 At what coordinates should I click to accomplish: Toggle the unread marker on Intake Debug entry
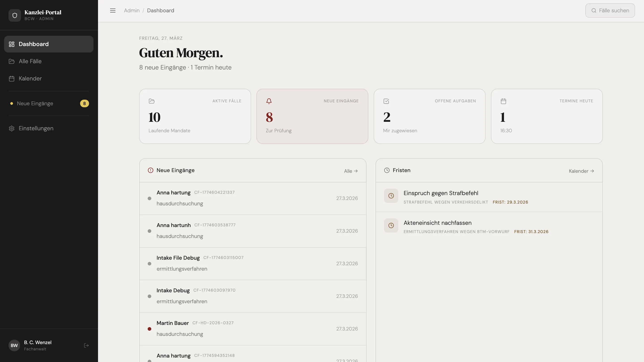tap(149, 296)
